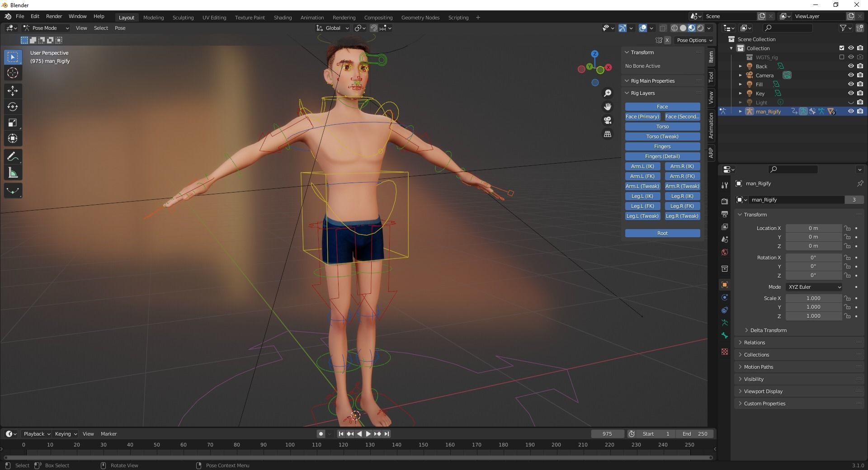Screen dimensions: 868x470
Task: Expand the Delta Transform panel
Action: 768,330
